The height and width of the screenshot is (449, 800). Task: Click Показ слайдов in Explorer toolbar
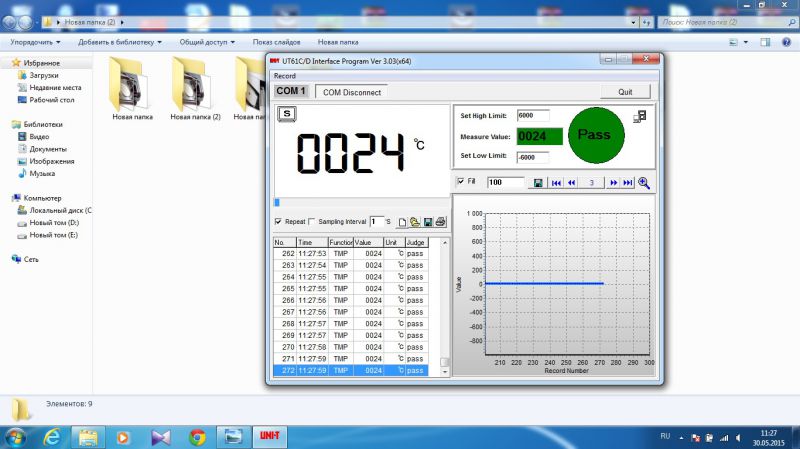point(277,42)
